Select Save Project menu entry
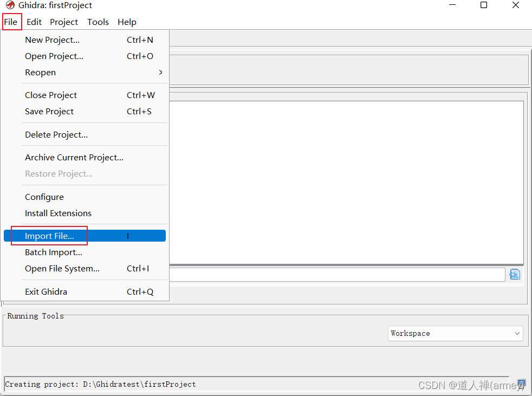This screenshot has height=396, width=532. click(85, 112)
